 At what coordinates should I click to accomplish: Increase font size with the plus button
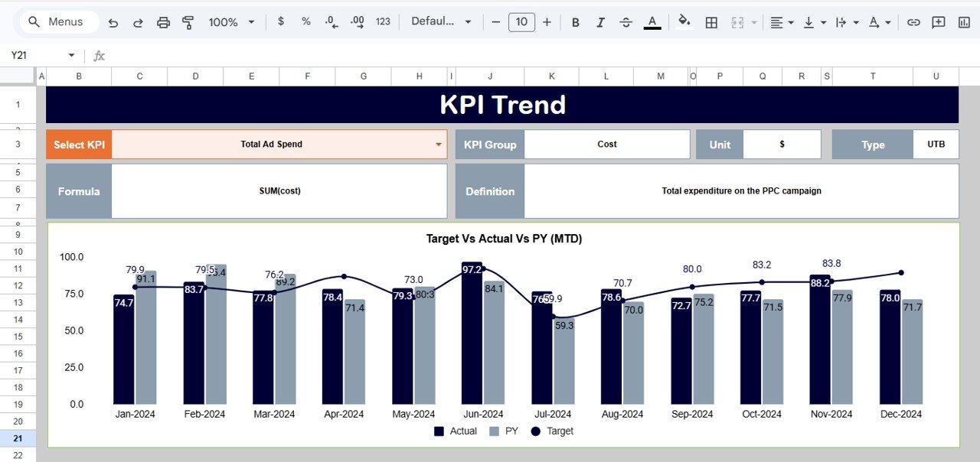[547, 22]
